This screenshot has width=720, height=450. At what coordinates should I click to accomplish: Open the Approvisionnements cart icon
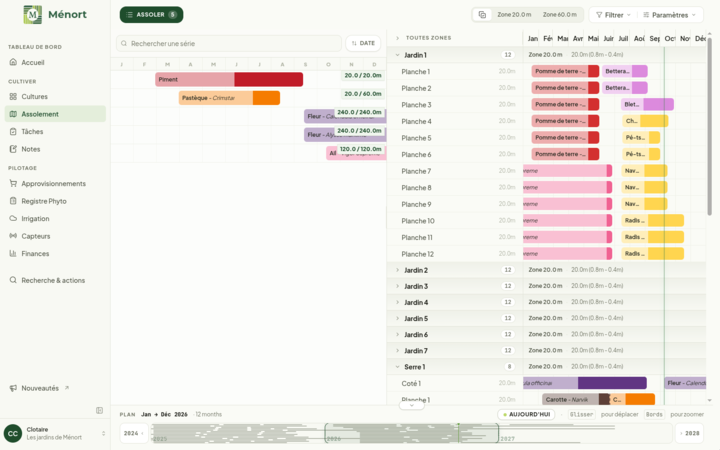tap(13, 183)
